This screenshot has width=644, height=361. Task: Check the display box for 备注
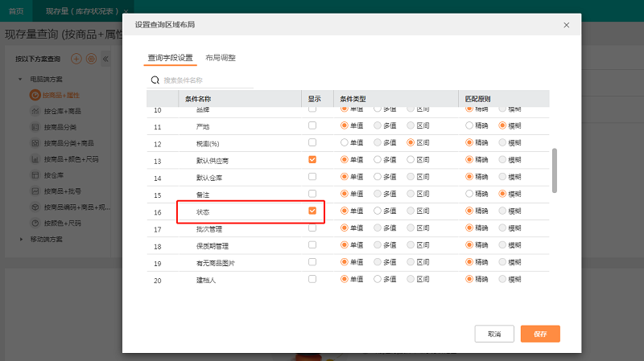[x=312, y=194]
